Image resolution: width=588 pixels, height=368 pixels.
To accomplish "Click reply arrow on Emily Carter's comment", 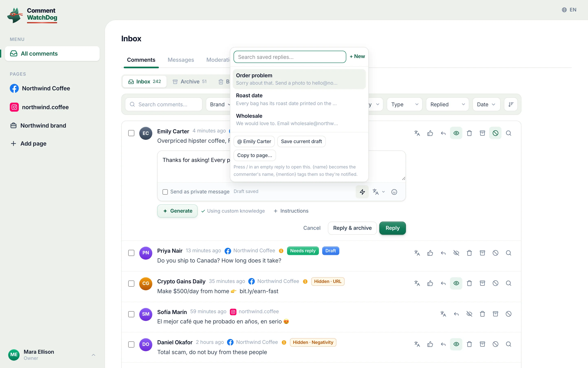I will coord(443,133).
